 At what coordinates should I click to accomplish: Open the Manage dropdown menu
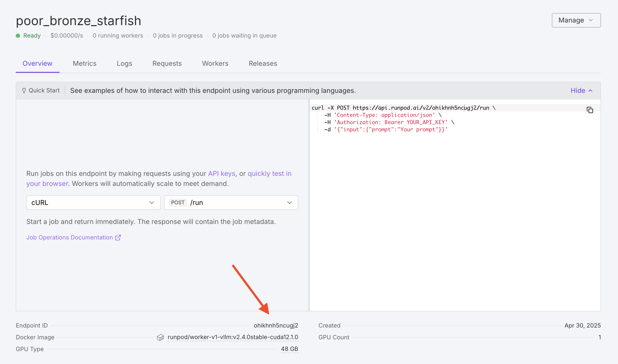[x=576, y=20]
